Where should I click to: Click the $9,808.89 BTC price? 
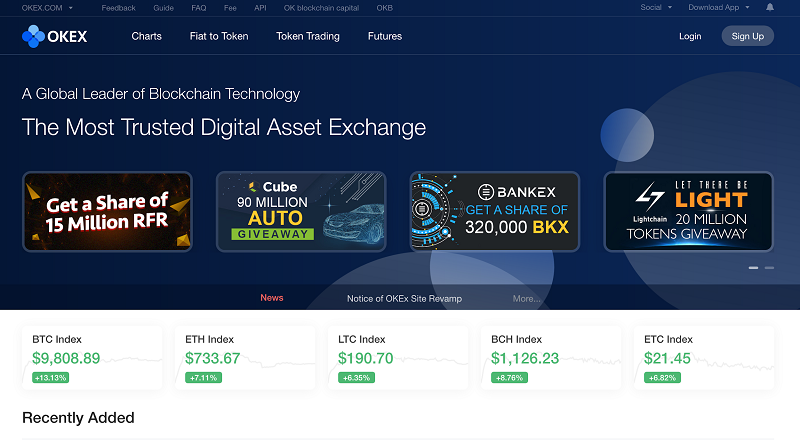click(x=66, y=358)
